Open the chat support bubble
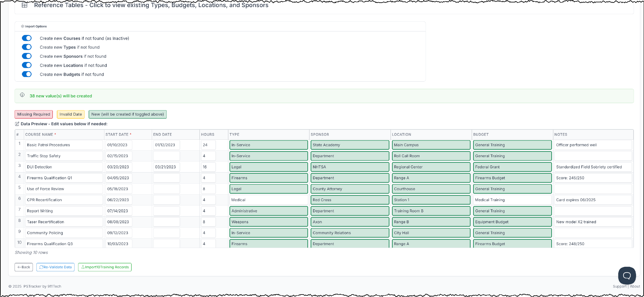644x297 pixels. coord(627,275)
